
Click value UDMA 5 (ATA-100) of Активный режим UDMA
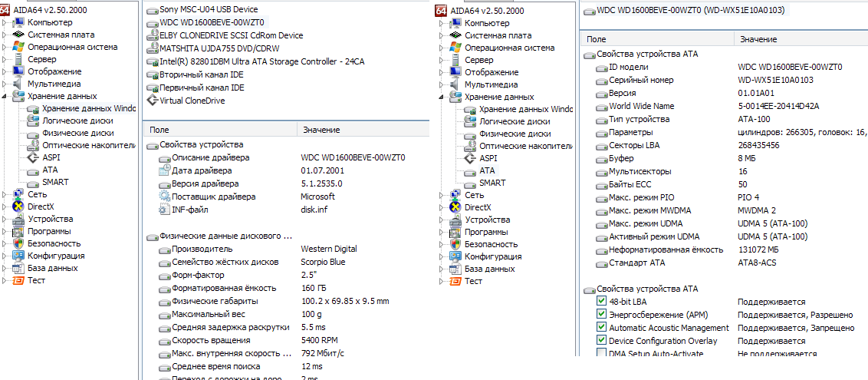click(x=772, y=236)
